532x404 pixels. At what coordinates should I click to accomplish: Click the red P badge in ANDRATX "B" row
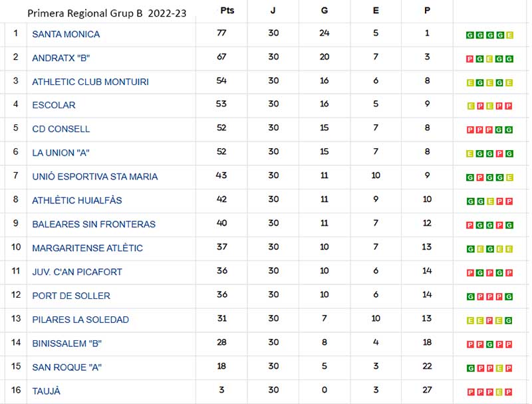[470, 59]
